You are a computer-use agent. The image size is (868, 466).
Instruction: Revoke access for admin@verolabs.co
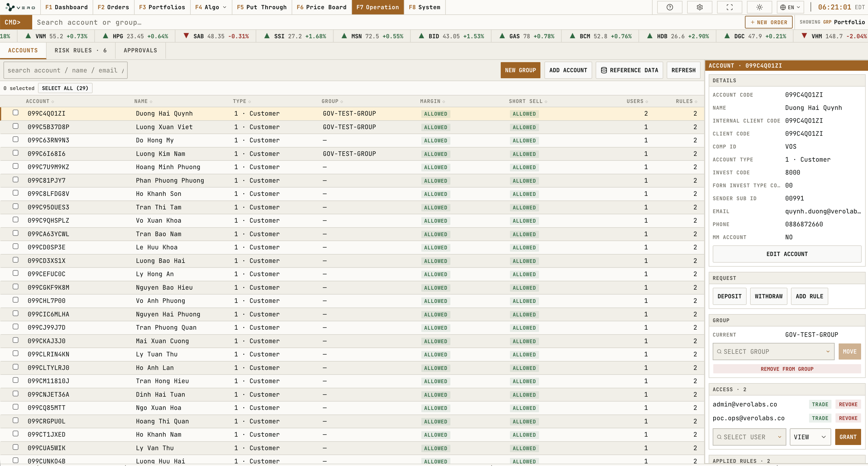point(848,404)
